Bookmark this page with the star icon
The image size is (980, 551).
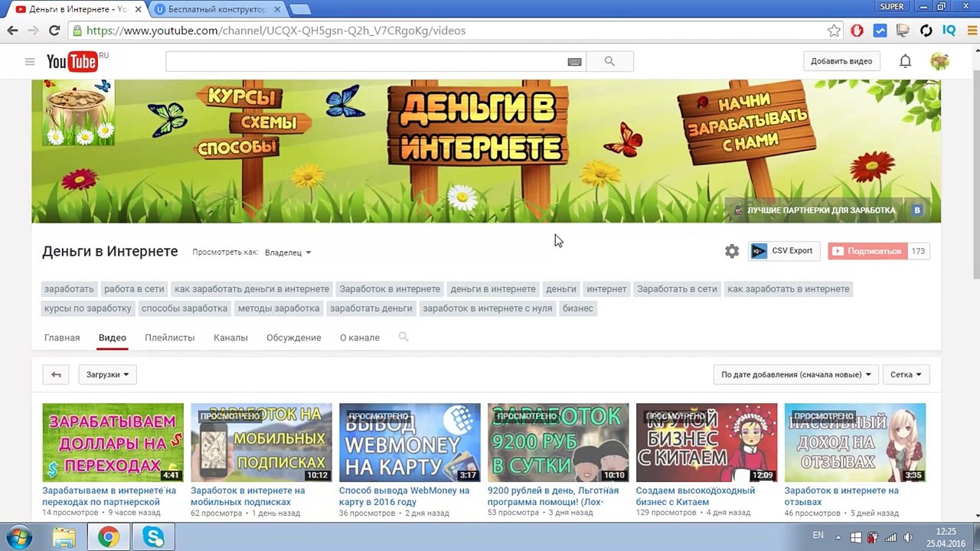834,31
